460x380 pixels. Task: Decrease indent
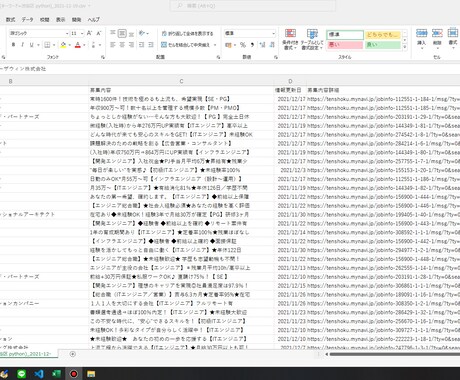point(141,45)
